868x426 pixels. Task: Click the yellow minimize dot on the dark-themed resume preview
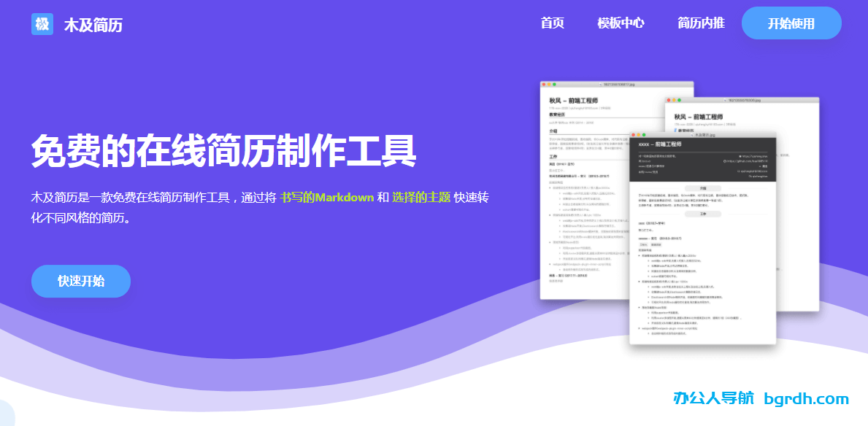(639, 135)
